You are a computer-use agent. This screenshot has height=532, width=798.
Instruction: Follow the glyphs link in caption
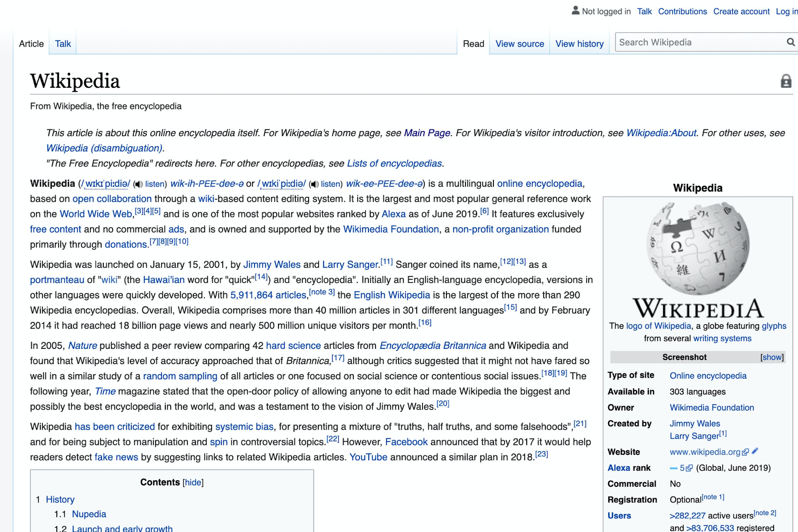774,326
